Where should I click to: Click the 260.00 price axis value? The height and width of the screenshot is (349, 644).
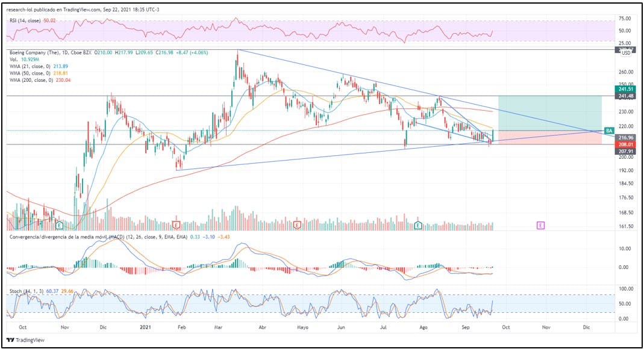(626, 72)
